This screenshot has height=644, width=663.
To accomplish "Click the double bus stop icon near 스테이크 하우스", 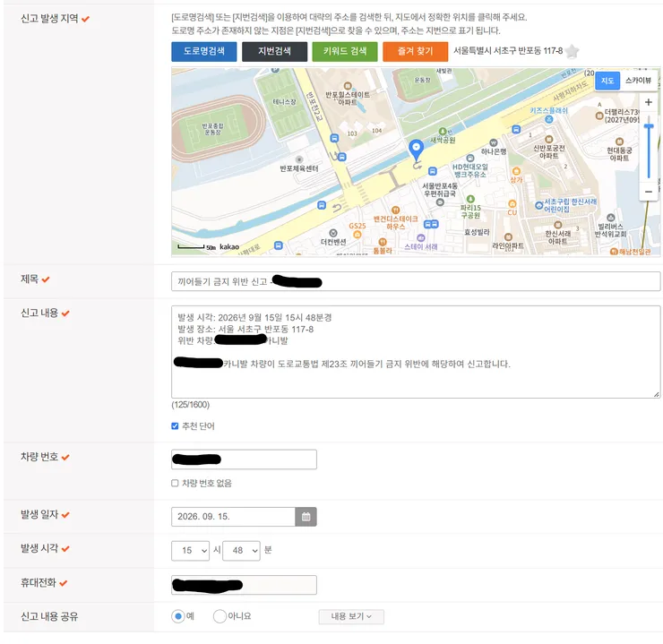I will pos(431,225).
